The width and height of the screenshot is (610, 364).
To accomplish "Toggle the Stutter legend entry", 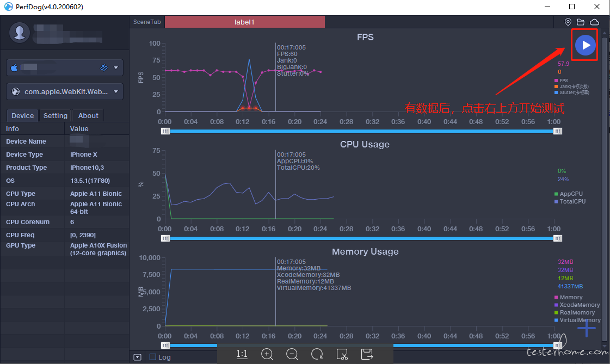I will 572,92.
